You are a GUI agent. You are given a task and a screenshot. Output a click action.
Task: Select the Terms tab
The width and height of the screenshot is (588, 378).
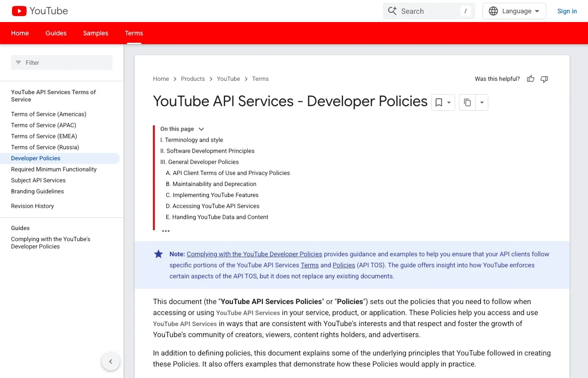point(134,33)
